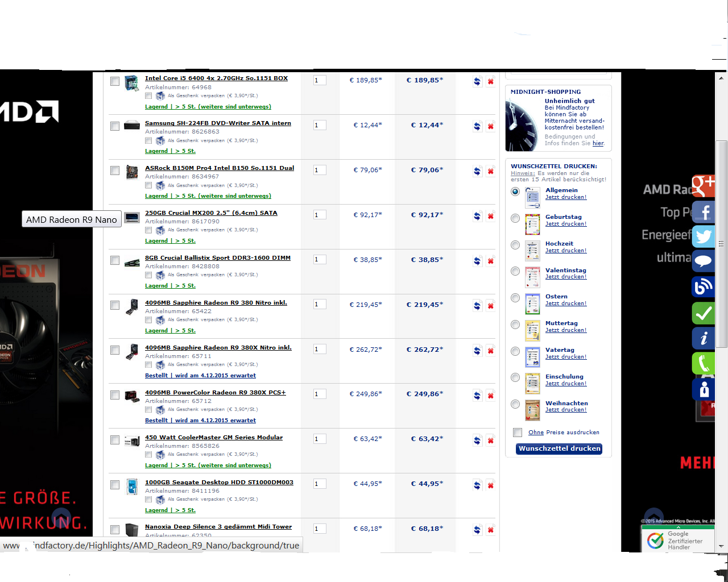
Task: Click the green checkmark sidebar icon
Action: [703, 313]
